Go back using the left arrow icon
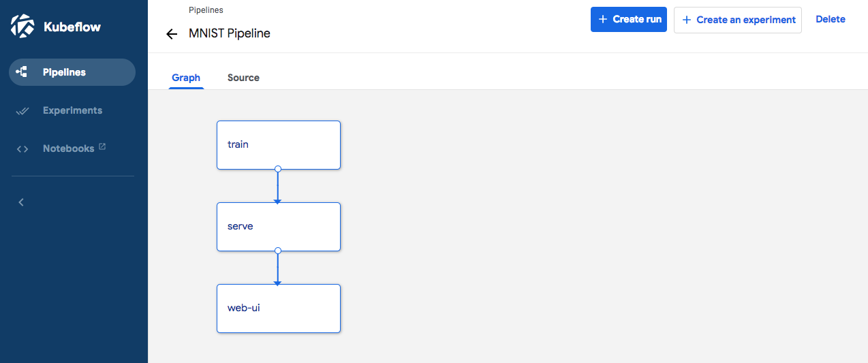The image size is (868, 363). (x=172, y=34)
